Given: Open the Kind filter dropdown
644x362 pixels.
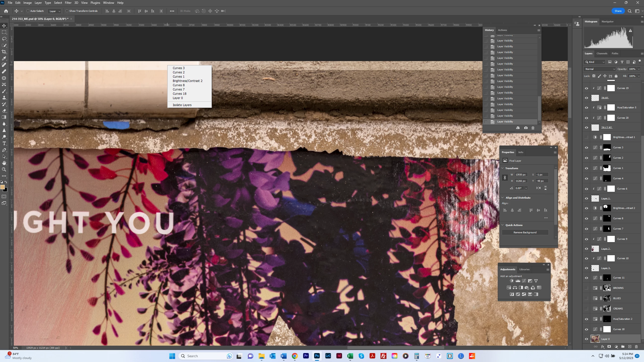Looking at the screenshot, I should click(x=595, y=62).
